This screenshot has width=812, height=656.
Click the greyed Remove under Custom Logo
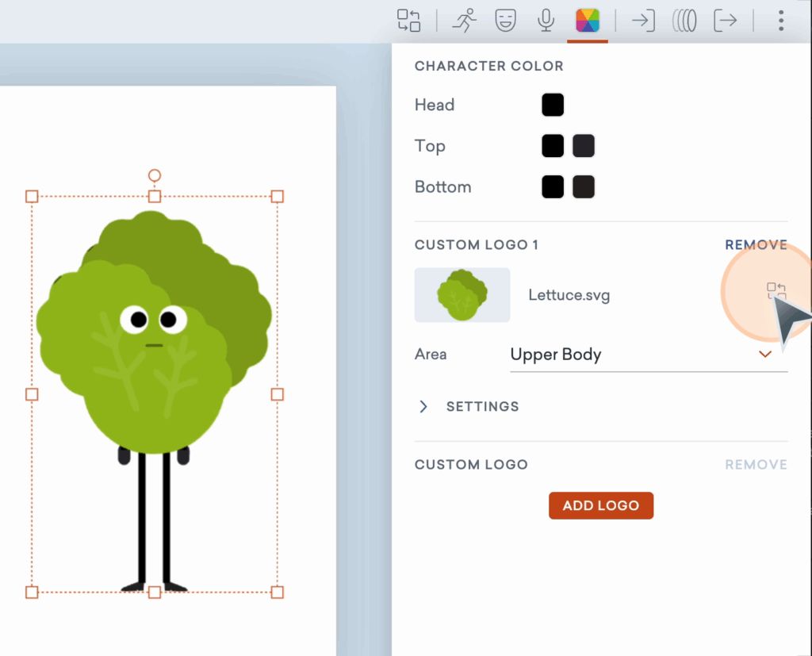(x=756, y=464)
